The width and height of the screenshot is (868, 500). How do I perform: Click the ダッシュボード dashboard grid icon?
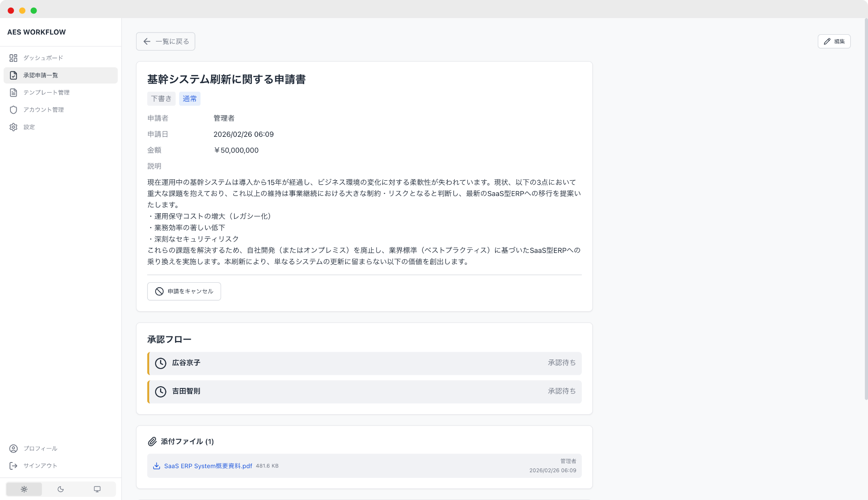point(13,58)
